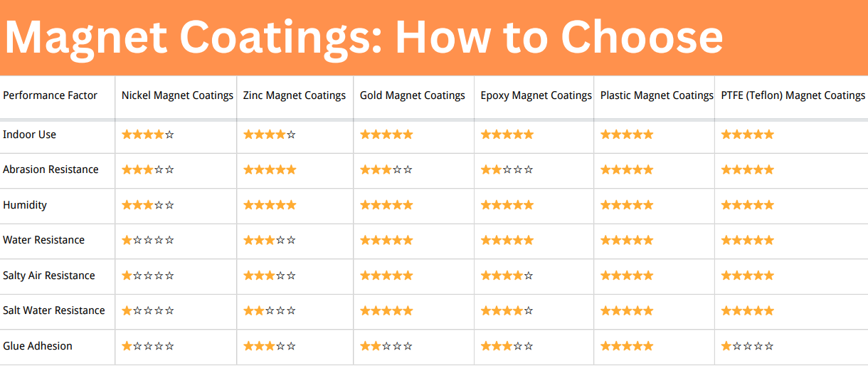This screenshot has height=366, width=868.
Task: Click Zinc Abrasion Resistance five-star rating
Action: tap(270, 169)
